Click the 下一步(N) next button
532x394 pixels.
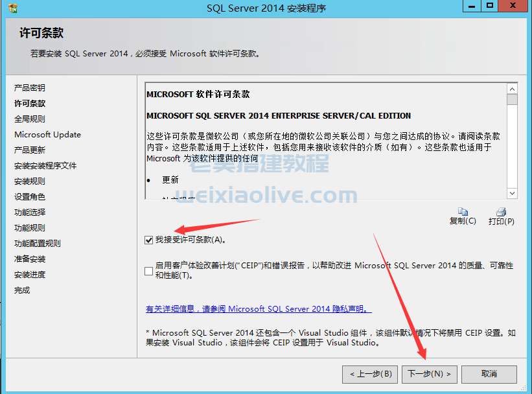click(430, 374)
